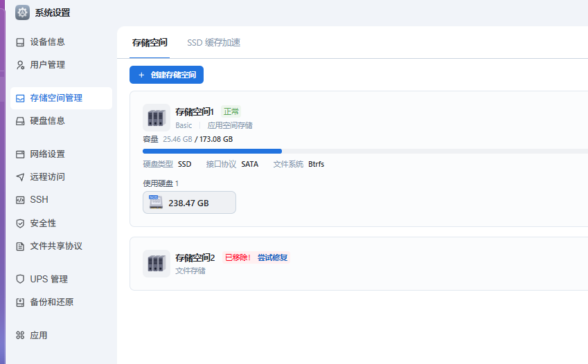Click the 存储空间1 server rack icon
588x364 pixels.
point(157,118)
